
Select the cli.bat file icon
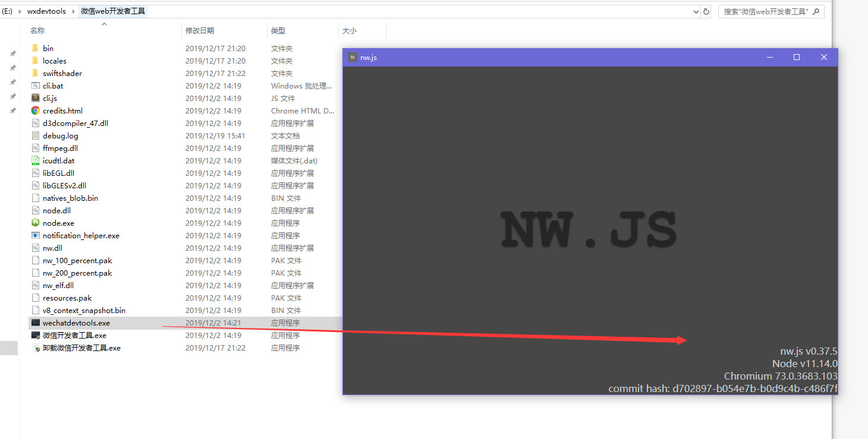click(x=35, y=86)
